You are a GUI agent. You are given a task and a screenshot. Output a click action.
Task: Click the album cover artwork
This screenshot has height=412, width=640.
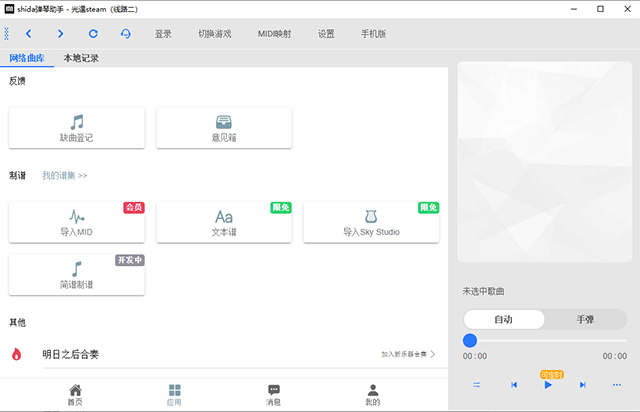point(545,162)
